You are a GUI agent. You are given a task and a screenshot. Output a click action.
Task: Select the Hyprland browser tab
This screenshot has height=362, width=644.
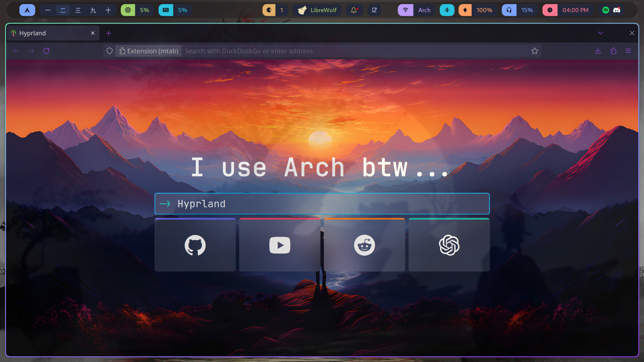50,33
